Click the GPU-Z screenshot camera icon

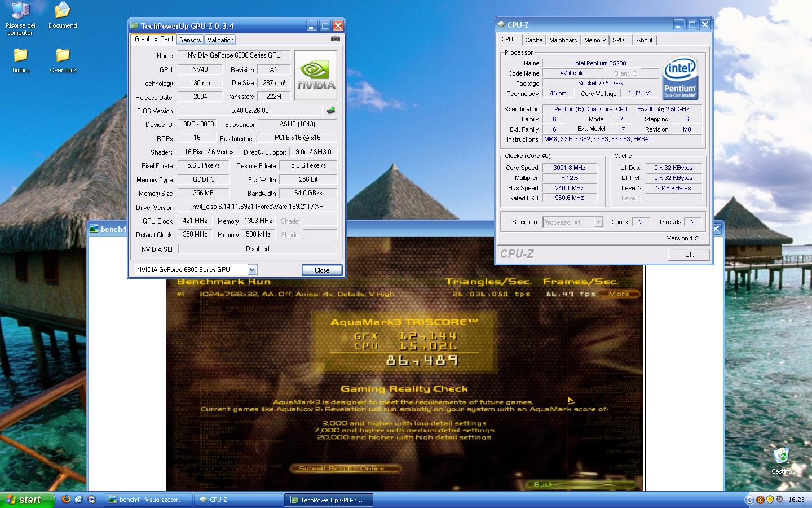(x=336, y=39)
